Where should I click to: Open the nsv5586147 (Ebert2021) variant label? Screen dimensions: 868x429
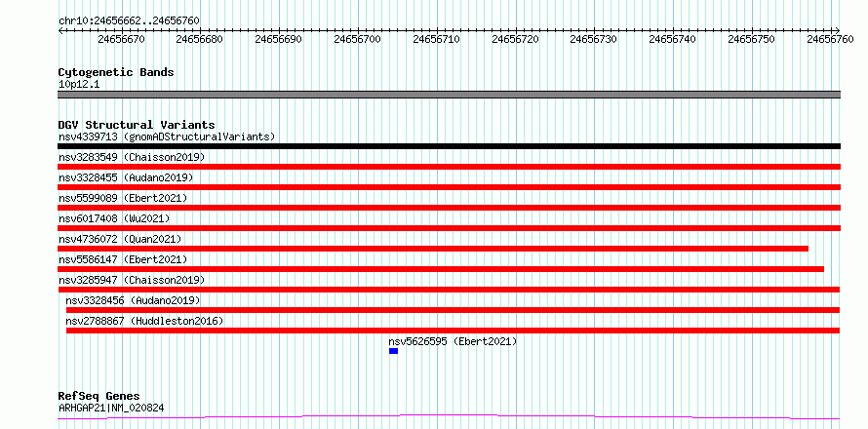click(123, 259)
